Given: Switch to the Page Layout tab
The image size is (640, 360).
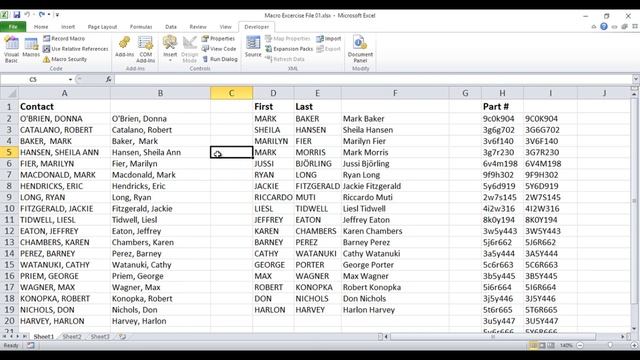Looking at the screenshot, I should click(102, 27).
